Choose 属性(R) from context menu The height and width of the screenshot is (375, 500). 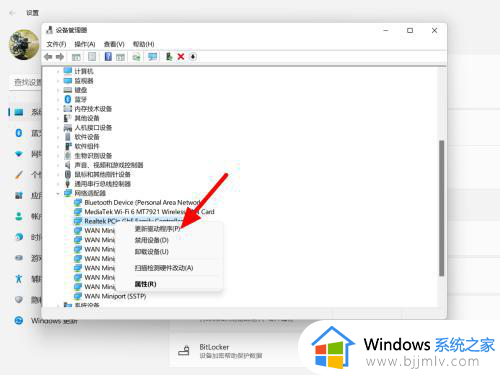click(x=145, y=284)
